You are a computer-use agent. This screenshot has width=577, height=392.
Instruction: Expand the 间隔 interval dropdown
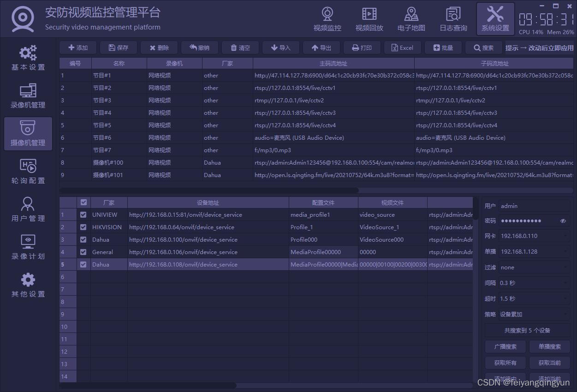(534, 283)
